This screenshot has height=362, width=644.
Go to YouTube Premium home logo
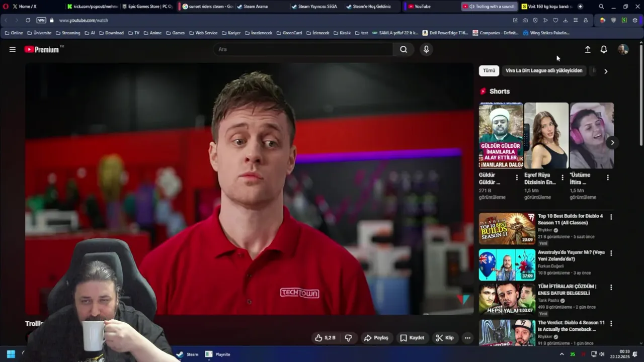(x=42, y=49)
